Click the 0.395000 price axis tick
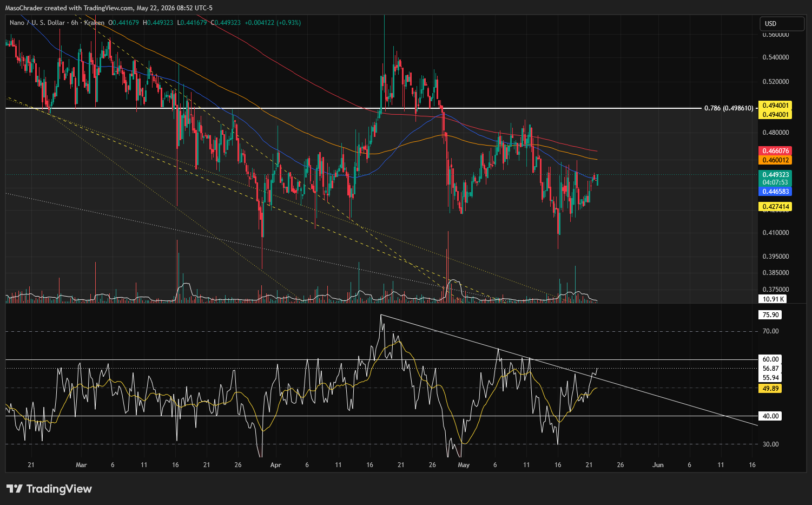This screenshot has height=505, width=812. [x=776, y=257]
